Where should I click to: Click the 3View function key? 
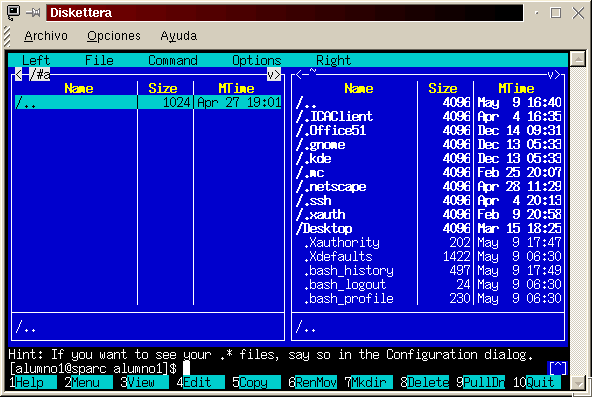coord(144,382)
